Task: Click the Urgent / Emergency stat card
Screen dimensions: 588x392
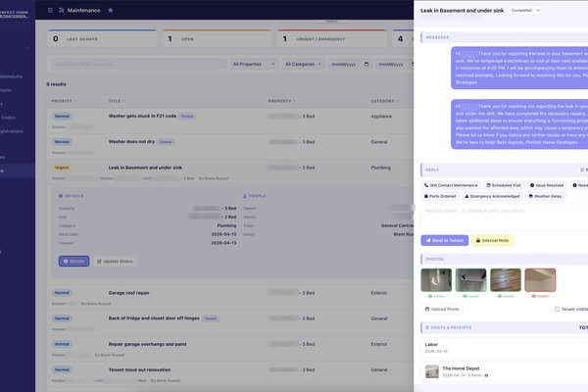Action: (x=331, y=38)
